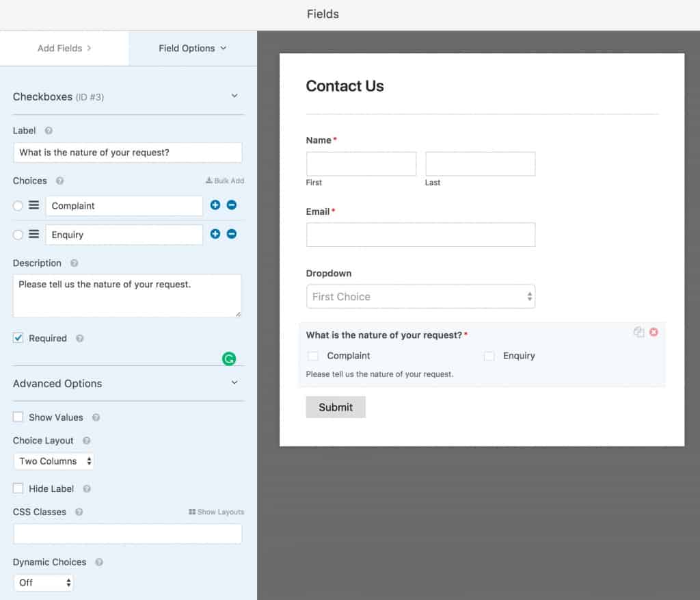Click the help icon next to Choice Layout

[x=87, y=441]
